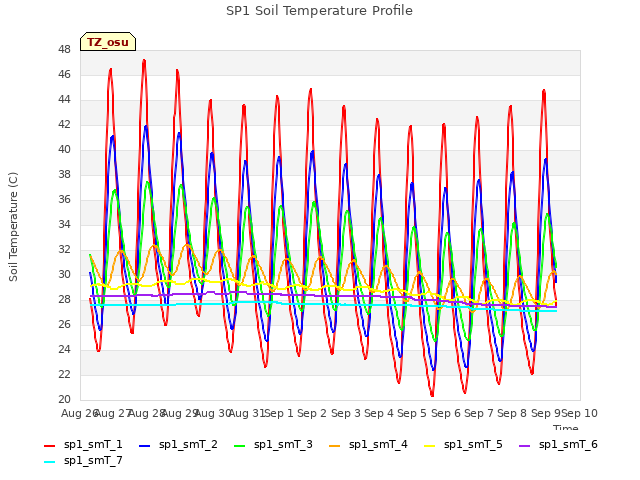Click the red sp1_smT_1 legend swatch
Image resolution: width=640 pixels, height=480 pixels.
tap(49, 446)
